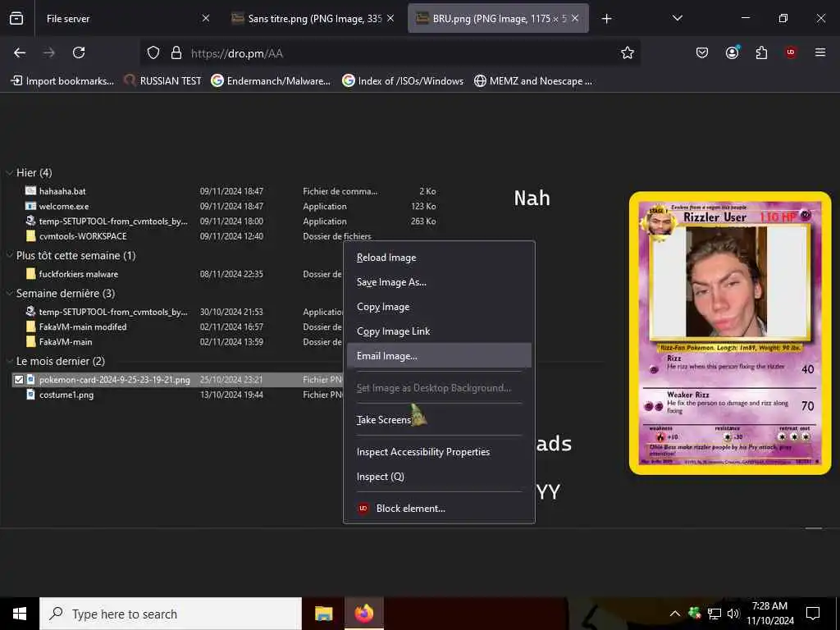Open File Explorer from taskbar
The width and height of the screenshot is (840, 630).
coord(323,614)
